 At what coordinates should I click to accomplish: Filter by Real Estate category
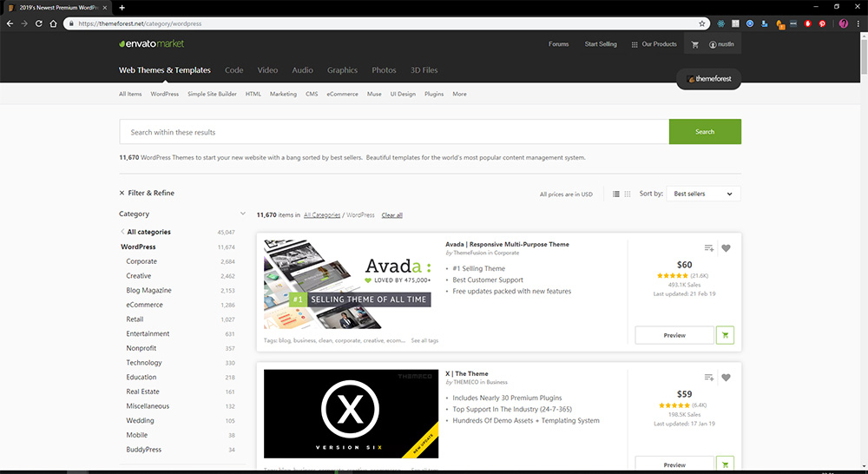pyautogui.click(x=142, y=392)
